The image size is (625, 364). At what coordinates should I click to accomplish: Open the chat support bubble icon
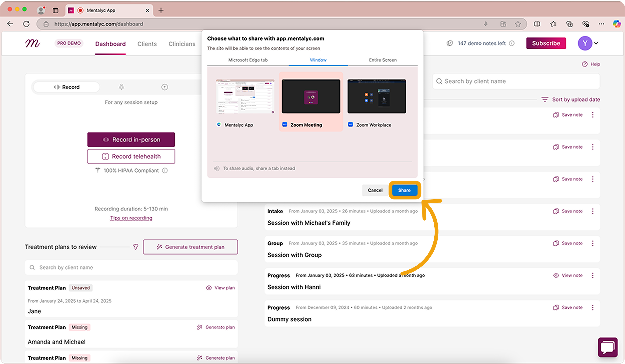point(607,347)
